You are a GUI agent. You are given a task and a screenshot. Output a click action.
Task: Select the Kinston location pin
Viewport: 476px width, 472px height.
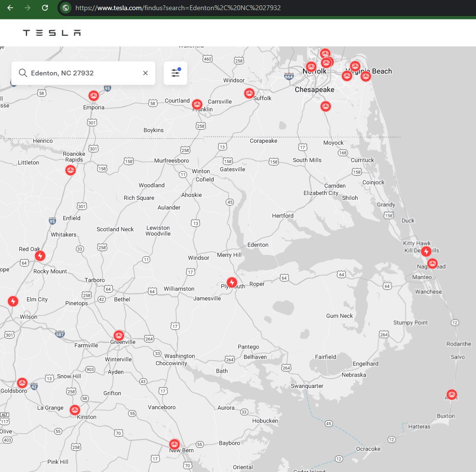click(x=75, y=410)
